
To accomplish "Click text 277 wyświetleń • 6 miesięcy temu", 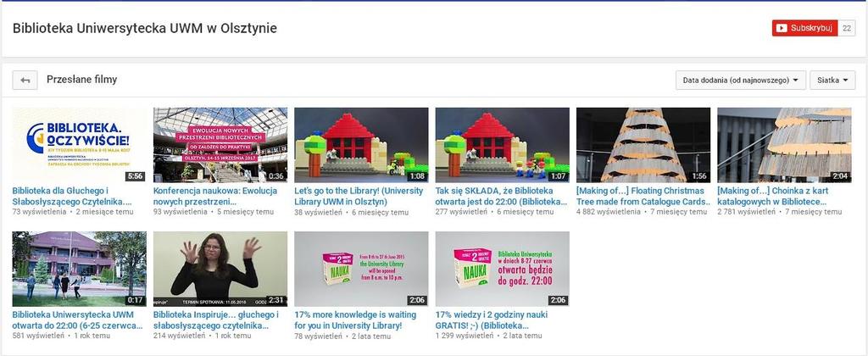I will click(494, 212).
